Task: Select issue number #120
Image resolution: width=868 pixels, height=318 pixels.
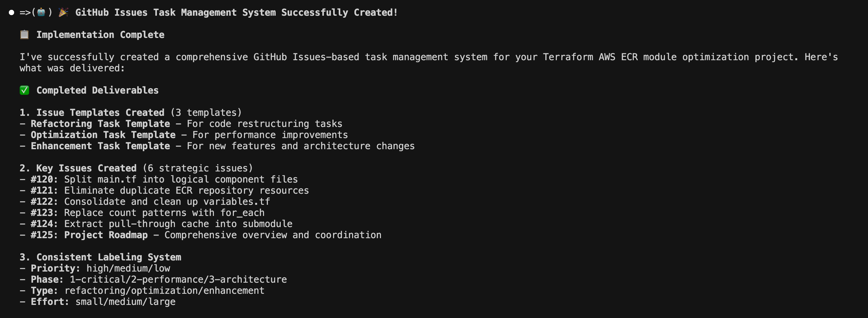Action: click(44, 179)
